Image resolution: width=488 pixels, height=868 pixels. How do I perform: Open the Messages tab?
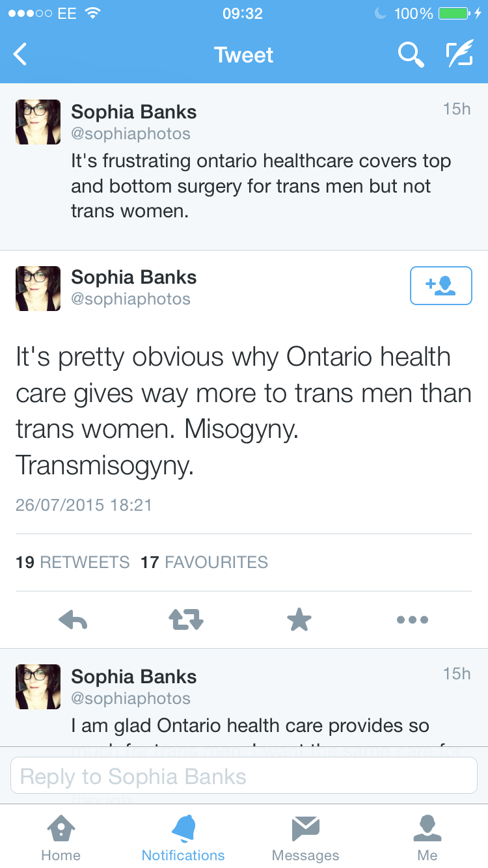tap(305, 838)
